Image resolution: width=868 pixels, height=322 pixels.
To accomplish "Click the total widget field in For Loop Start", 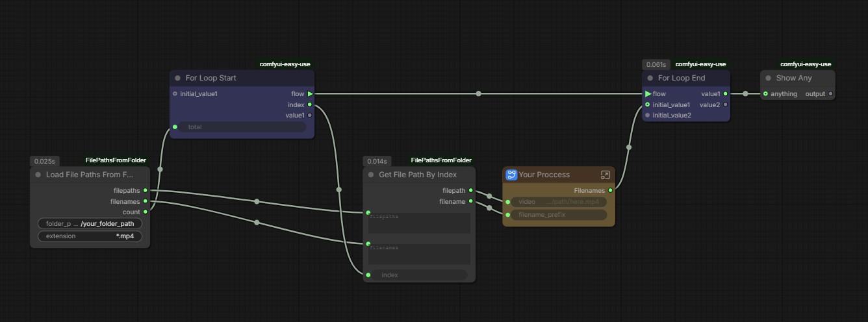I will click(x=243, y=127).
